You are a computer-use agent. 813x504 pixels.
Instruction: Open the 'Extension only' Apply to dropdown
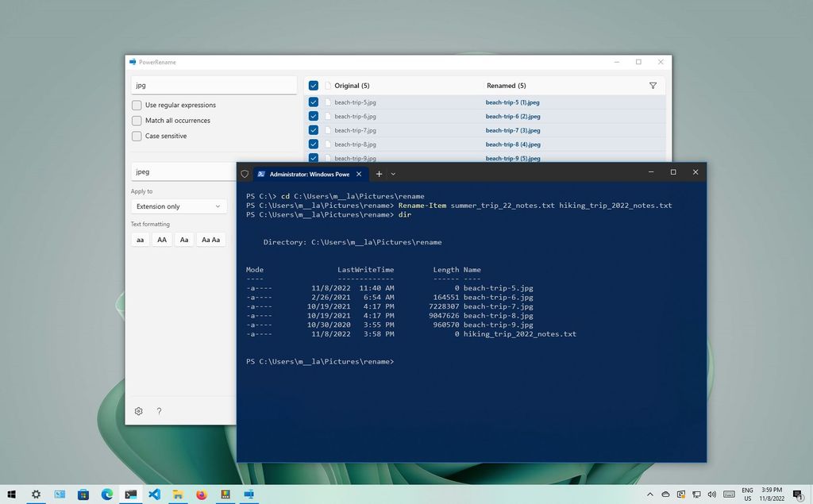pos(179,206)
